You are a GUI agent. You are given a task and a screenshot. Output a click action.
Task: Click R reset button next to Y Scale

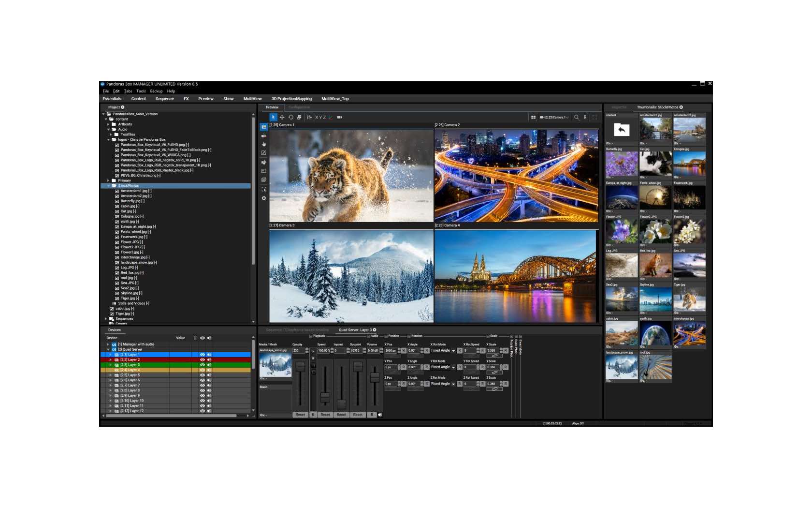506,367
